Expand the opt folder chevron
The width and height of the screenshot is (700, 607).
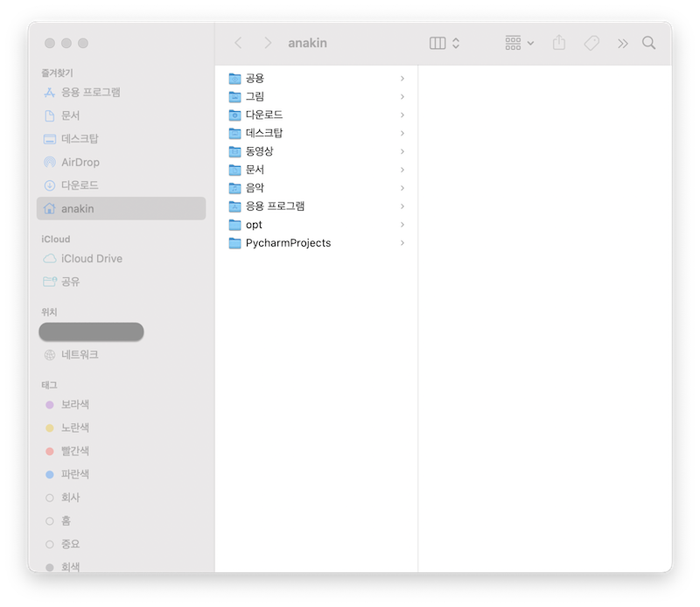402,225
